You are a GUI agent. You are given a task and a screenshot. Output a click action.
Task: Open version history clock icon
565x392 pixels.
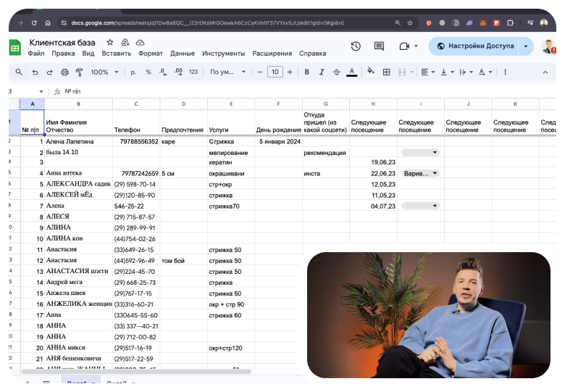click(x=356, y=46)
